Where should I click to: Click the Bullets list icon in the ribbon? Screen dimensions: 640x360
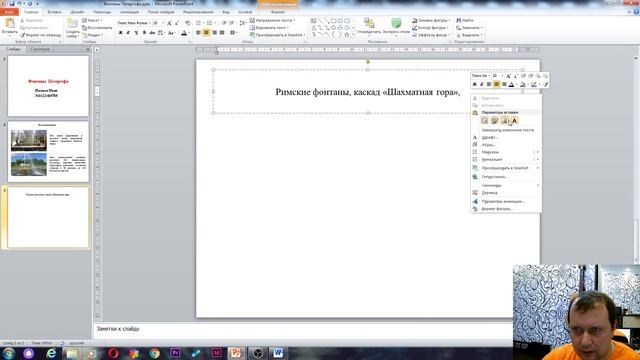click(x=199, y=23)
